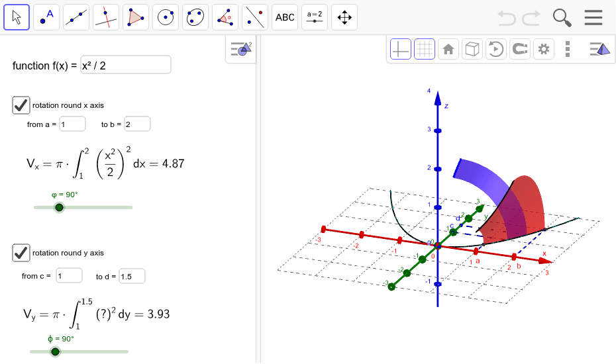The height and width of the screenshot is (364, 616).
Task: Click the function f(x) input field
Action: (126, 65)
